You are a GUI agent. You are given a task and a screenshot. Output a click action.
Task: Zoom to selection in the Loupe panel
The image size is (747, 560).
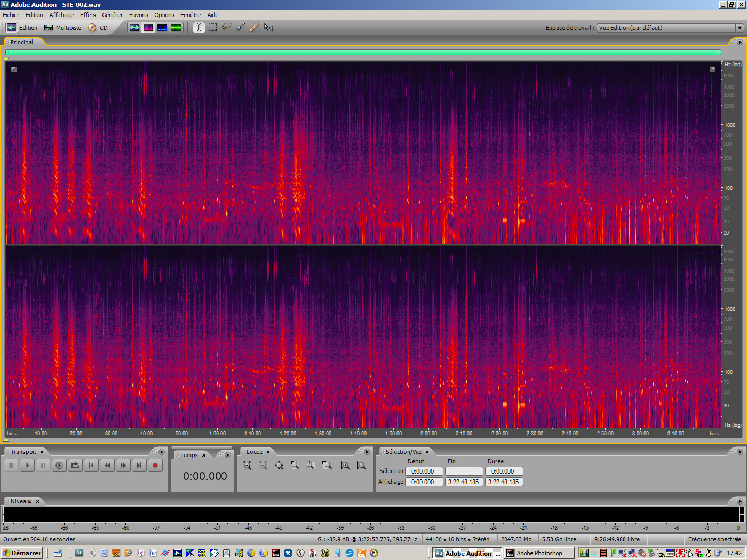tap(294, 465)
